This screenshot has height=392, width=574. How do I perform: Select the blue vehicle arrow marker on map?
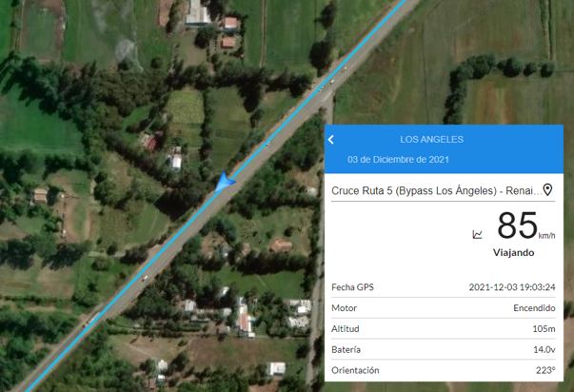[x=224, y=181]
